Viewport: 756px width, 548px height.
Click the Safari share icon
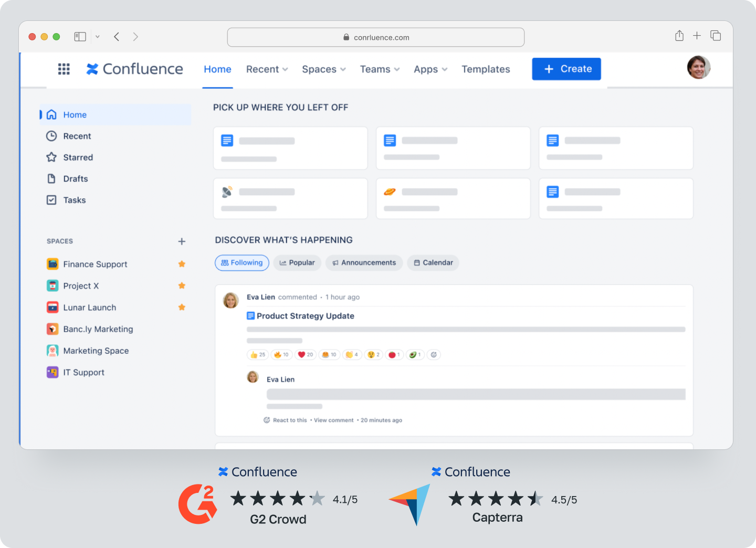(679, 36)
